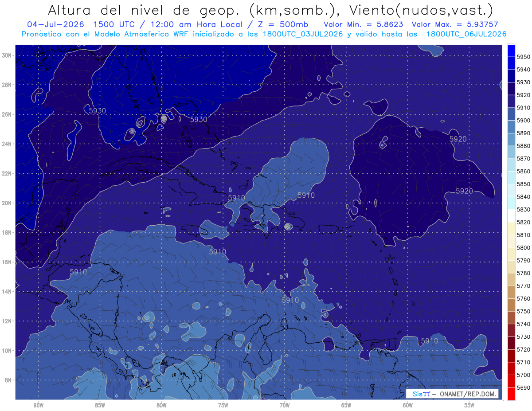Select the 'Valor Min. = 5.8623' readout

pos(364,24)
